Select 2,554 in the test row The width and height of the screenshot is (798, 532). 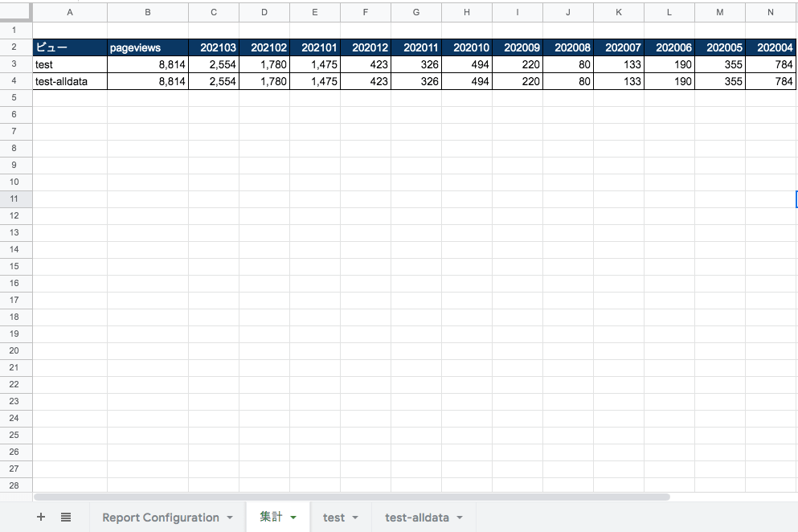[214, 64]
